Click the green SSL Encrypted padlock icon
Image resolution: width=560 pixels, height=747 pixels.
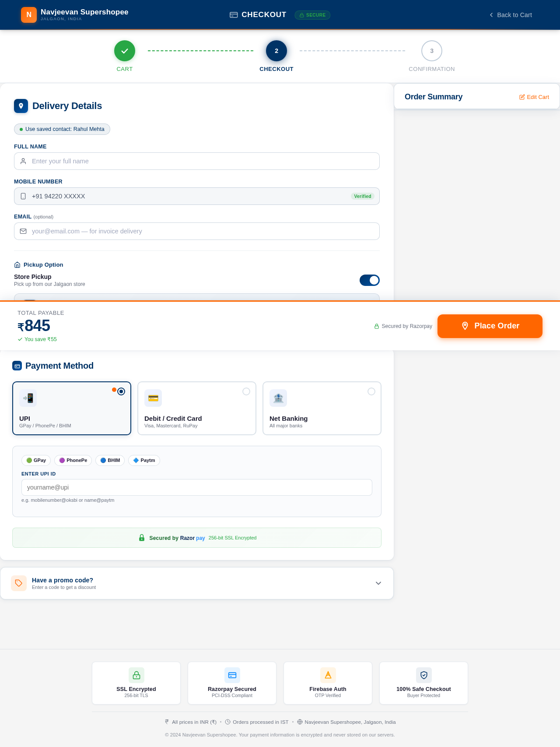(136, 675)
